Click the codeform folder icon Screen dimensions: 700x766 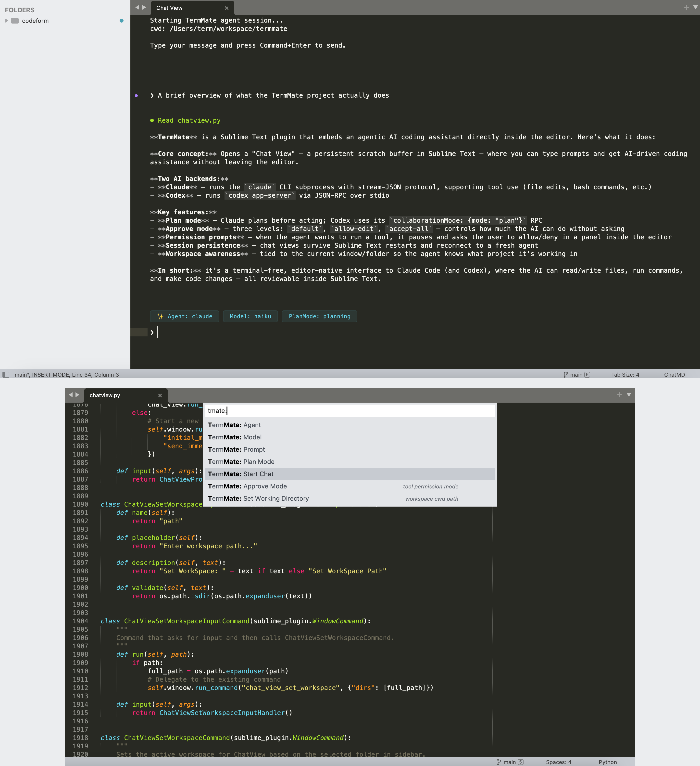click(x=15, y=21)
